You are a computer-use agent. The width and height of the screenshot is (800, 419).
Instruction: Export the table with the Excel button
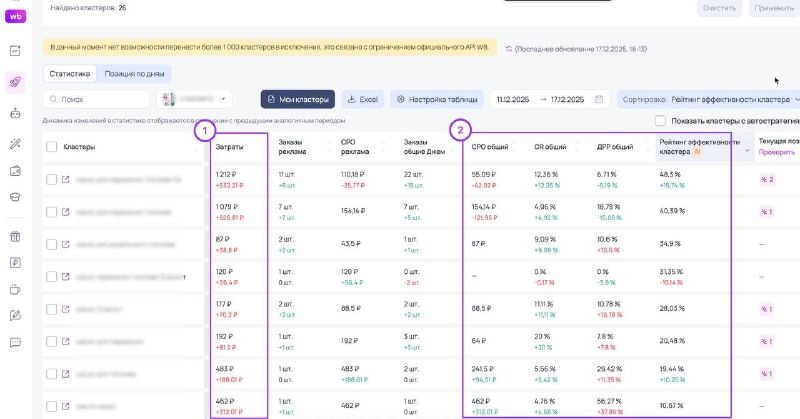coord(363,99)
